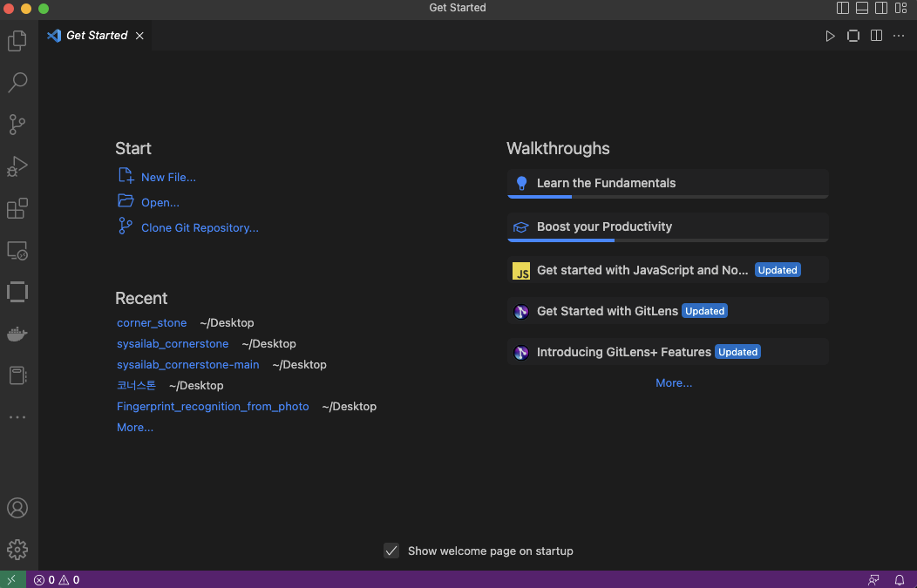
Task: Open recent folder 코너스톤
Action: click(x=136, y=385)
